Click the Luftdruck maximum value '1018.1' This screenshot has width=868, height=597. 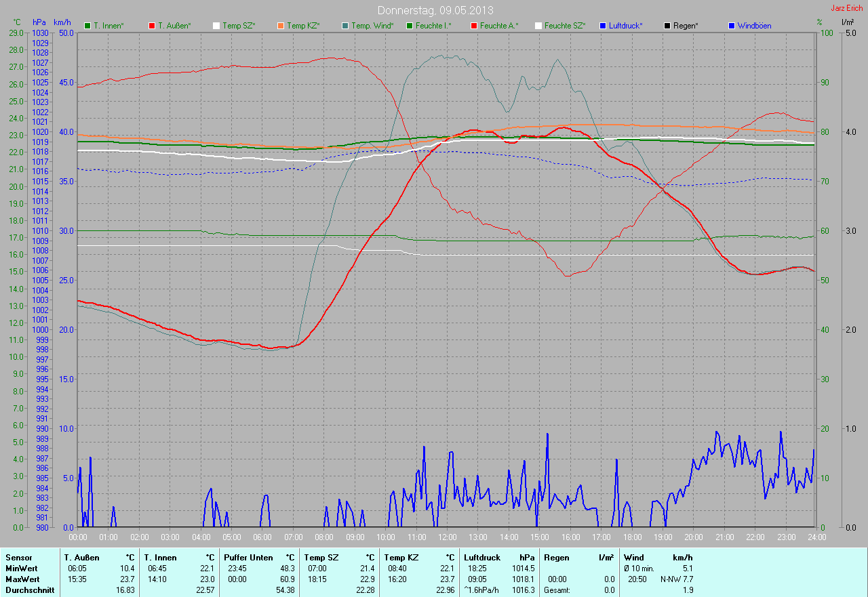[x=523, y=579]
